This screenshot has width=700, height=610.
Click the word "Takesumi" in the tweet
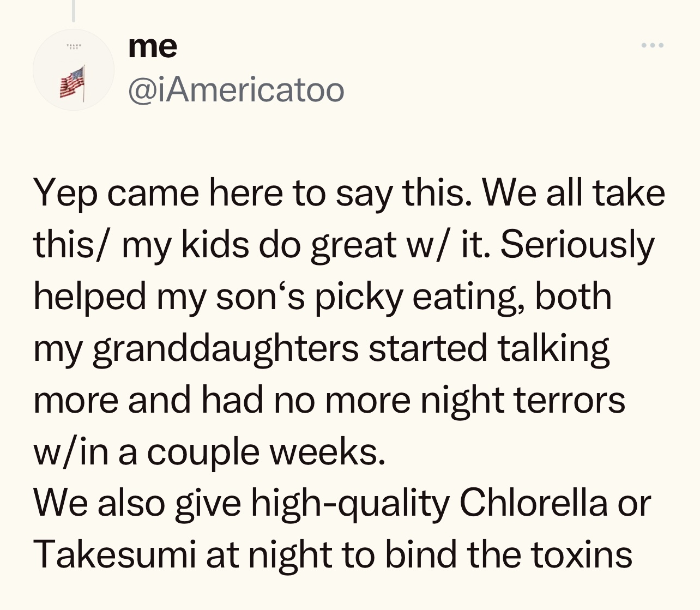(114, 554)
